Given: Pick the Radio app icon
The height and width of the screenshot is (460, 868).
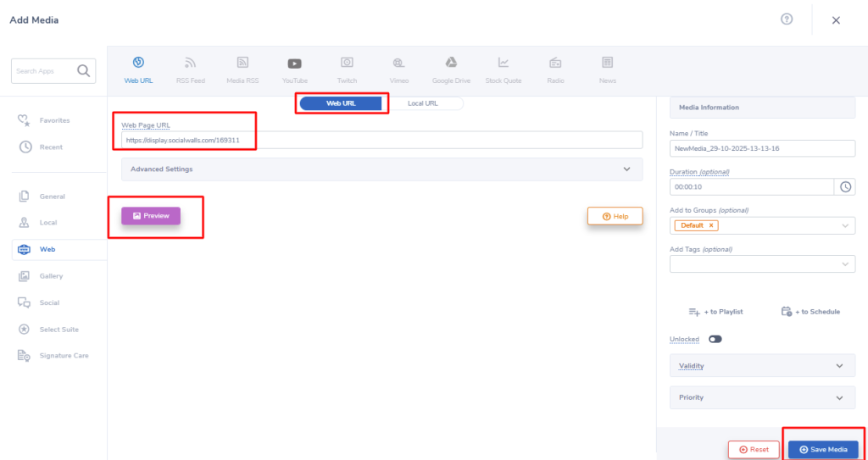Looking at the screenshot, I should [x=555, y=64].
